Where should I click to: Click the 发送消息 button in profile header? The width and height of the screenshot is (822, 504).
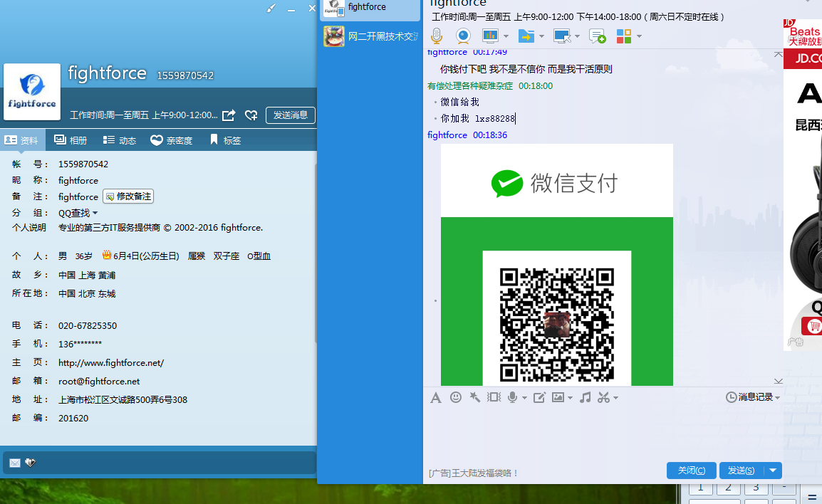click(291, 115)
